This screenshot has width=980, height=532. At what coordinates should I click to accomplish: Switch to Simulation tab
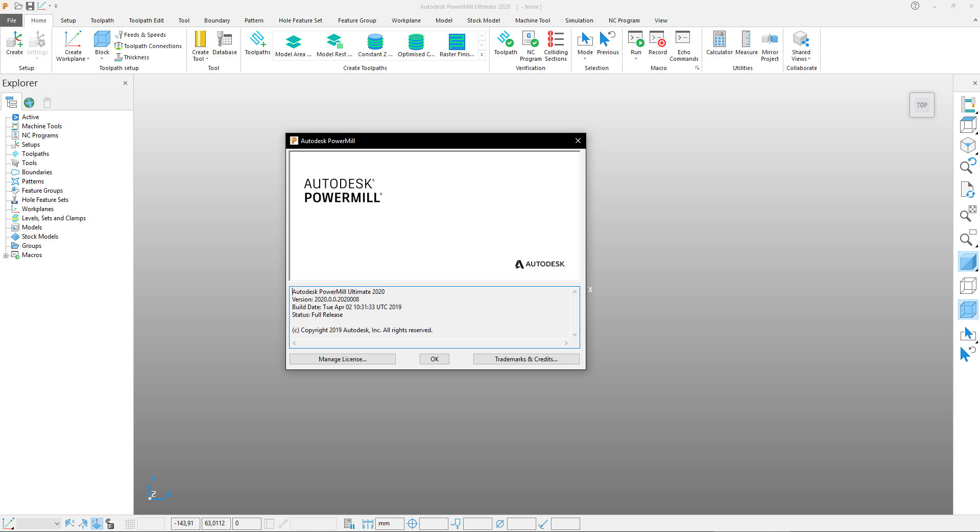click(579, 20)
